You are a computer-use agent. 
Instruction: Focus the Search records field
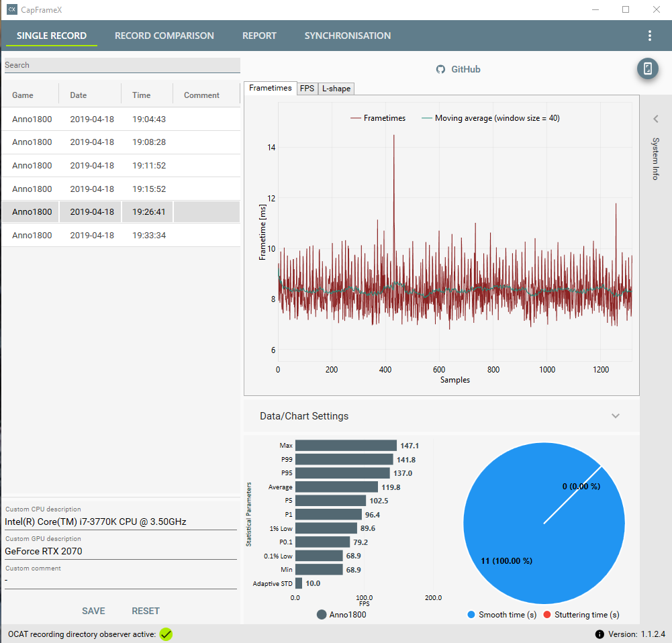click(x=122, y=65)
